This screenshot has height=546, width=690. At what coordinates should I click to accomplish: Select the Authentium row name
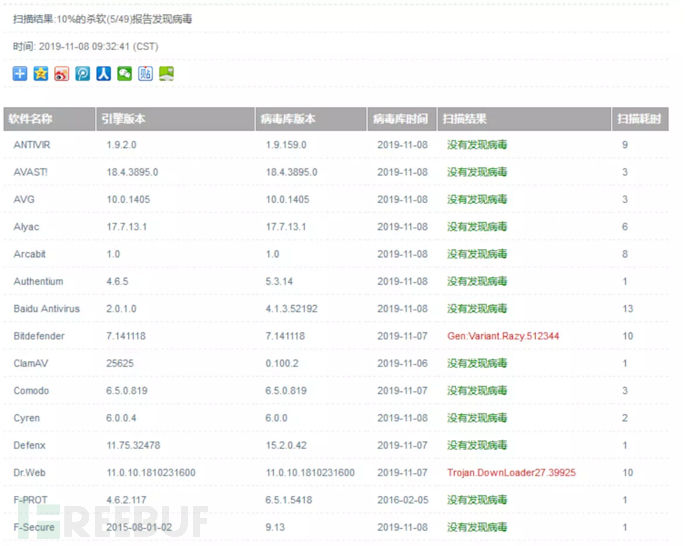point(38,281)
